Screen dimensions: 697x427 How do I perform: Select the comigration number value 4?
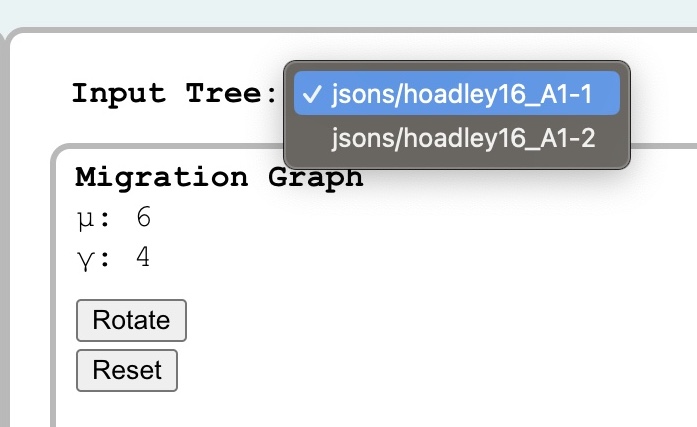(143, 256)
